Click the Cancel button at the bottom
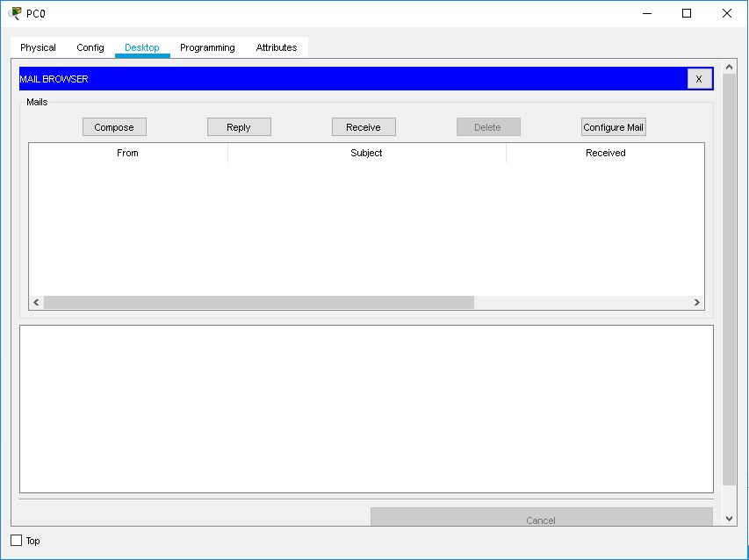The height and width of the screenshot is (560, 749). coord(541,520)
